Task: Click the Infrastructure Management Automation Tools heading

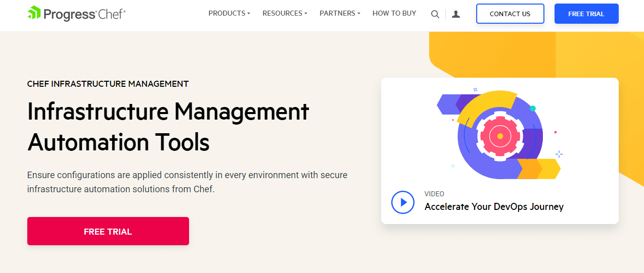Action: pos(168,127)
